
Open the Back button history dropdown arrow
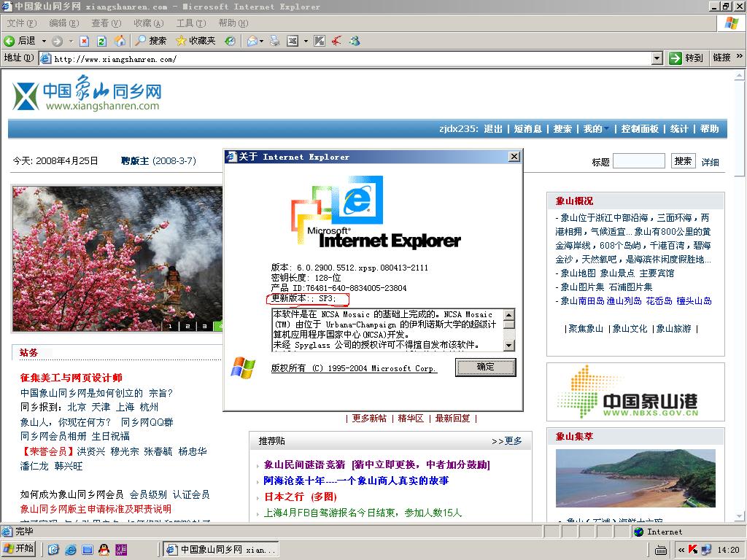tap(44, 41)
